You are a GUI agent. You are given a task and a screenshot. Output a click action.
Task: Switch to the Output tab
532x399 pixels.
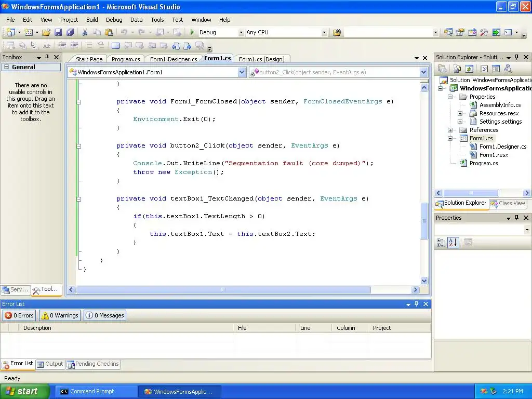click(x=50, y=364)
